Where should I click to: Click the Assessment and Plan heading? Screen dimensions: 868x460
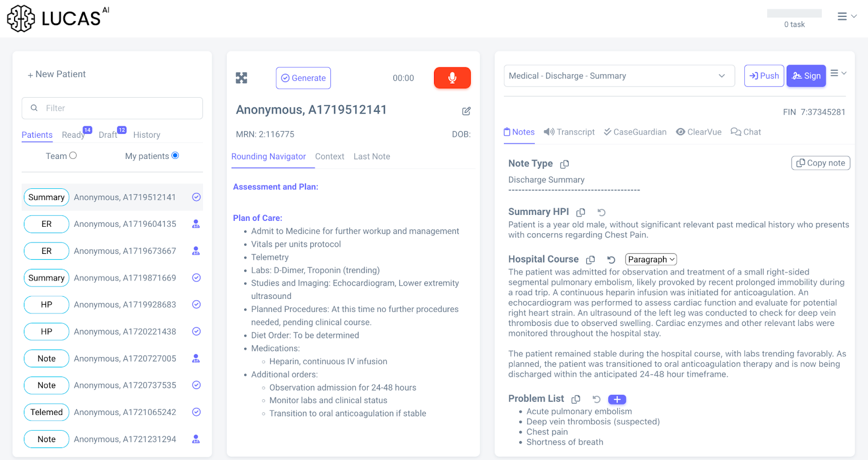276,187
